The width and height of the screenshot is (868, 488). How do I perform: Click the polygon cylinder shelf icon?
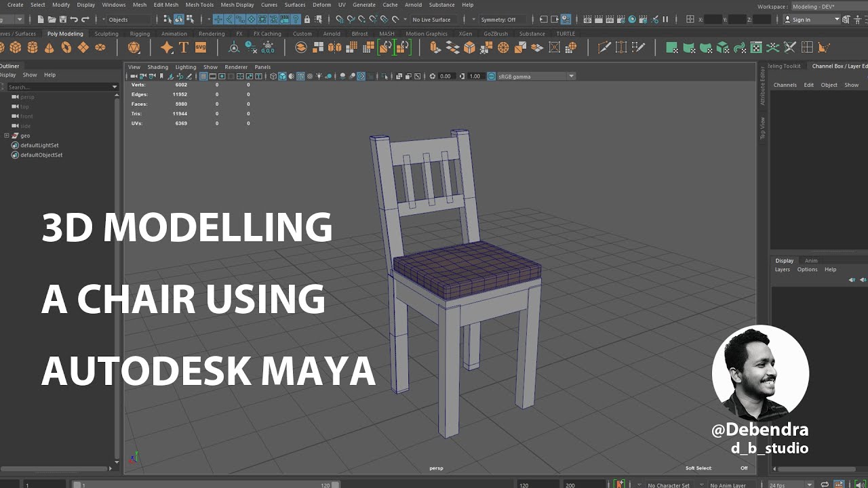pyautogui.click(x=32, y=47)
